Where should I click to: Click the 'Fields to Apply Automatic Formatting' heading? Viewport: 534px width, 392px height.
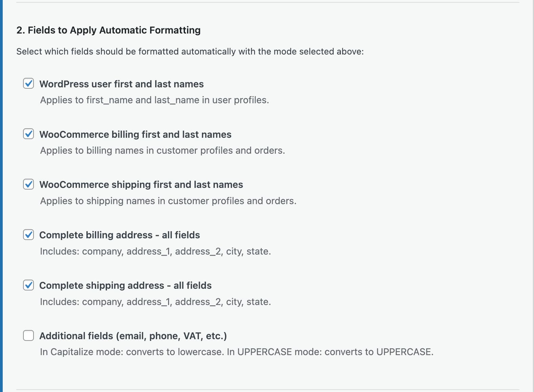click(108, 30)
